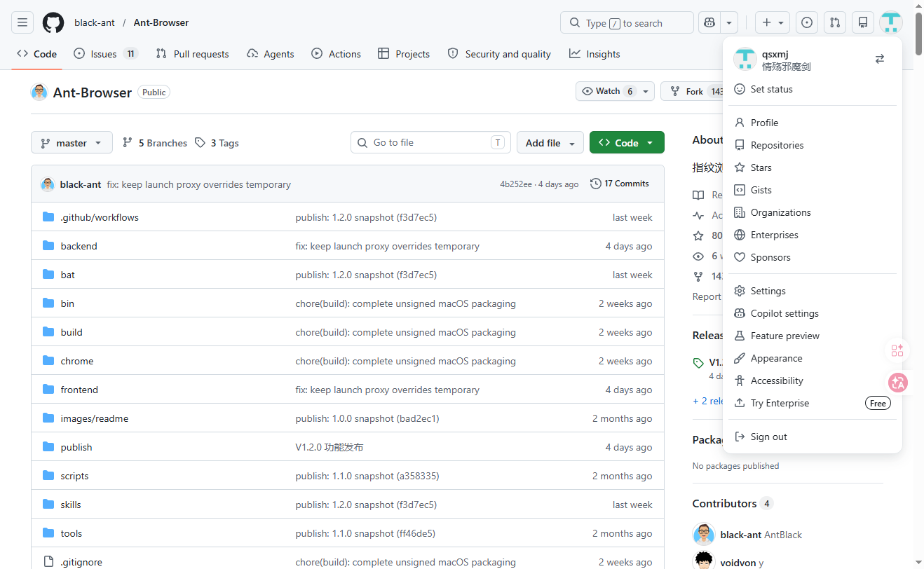Set status in the profile menu

point(771,89)
